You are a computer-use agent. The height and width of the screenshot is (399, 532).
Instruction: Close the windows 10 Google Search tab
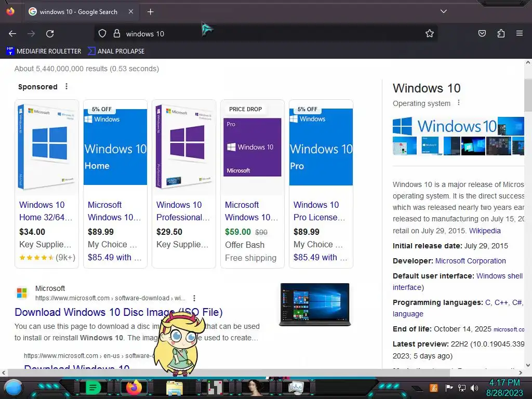(130, 11)
